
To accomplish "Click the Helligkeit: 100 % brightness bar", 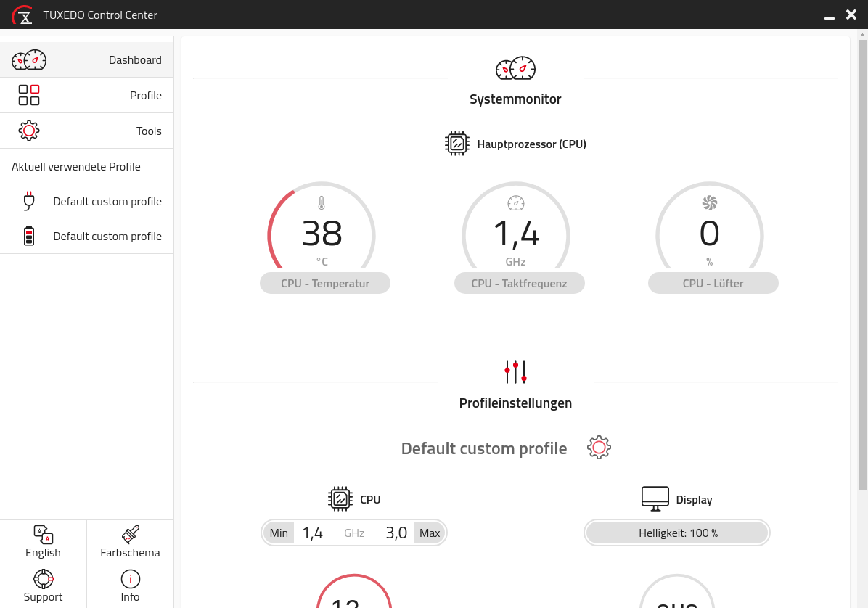I will 677,533.
